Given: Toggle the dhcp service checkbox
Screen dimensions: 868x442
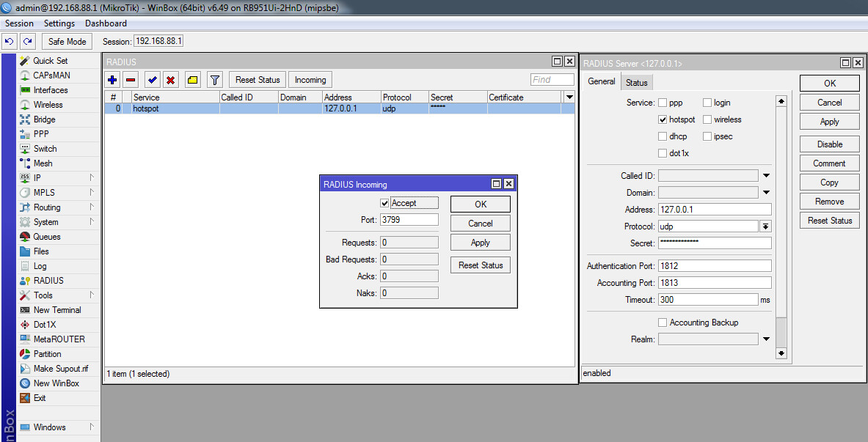Looking at the screenshot, I should 663,136.
